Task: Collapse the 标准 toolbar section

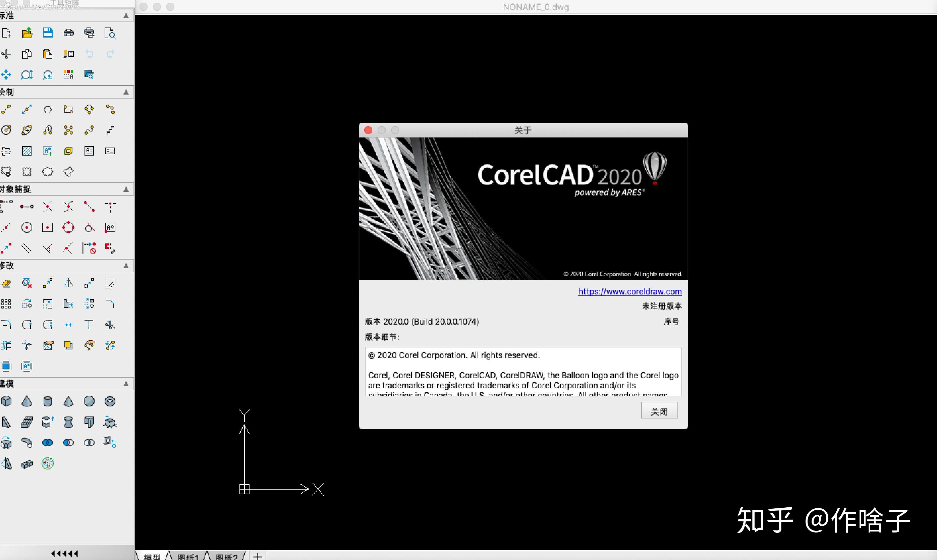Action: click(x=126, y=16)
